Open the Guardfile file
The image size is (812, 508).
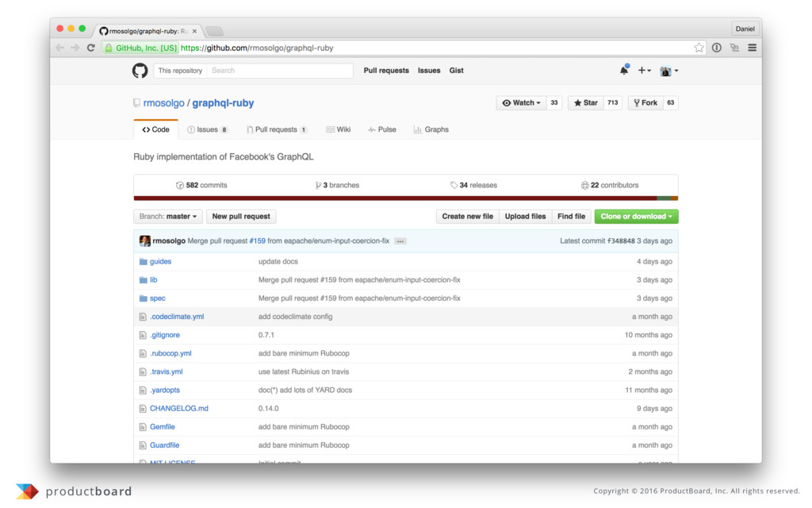pos(165,445)
